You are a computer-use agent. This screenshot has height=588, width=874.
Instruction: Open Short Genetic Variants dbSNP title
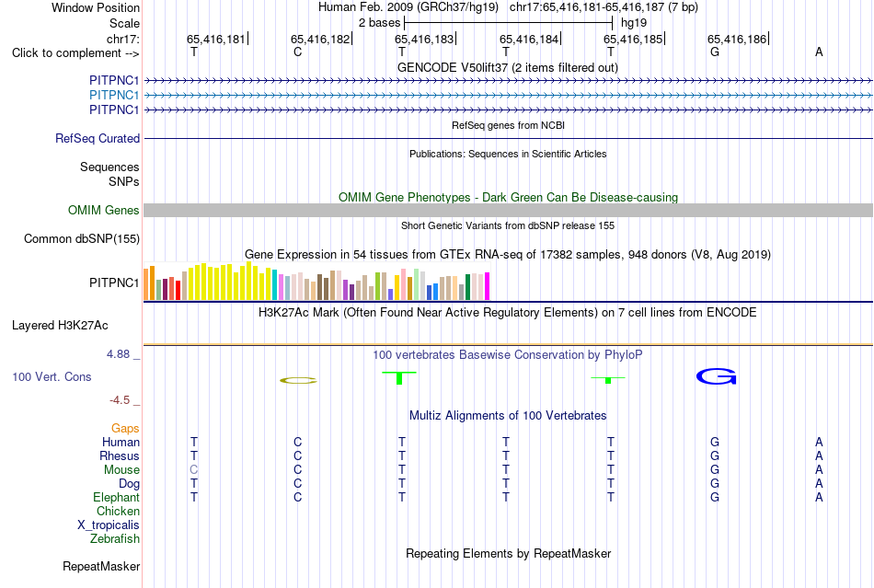click(508, 225)
